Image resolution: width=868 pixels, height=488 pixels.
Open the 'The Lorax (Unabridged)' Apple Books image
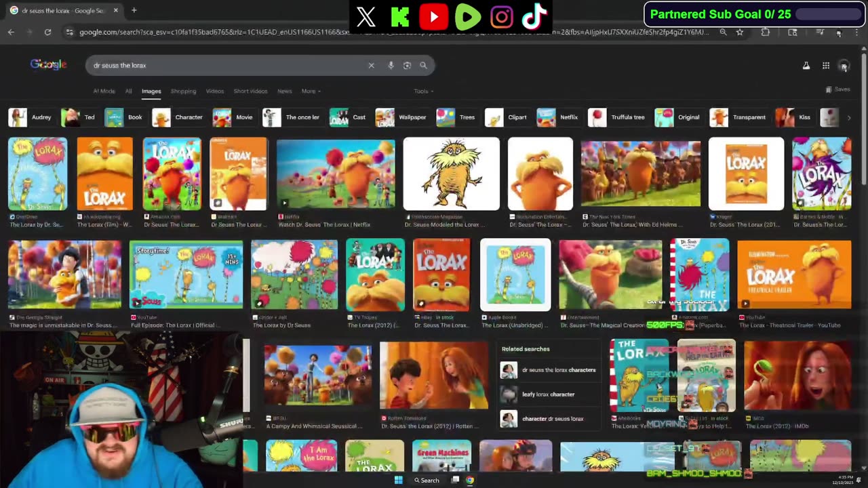click(515, 274)
